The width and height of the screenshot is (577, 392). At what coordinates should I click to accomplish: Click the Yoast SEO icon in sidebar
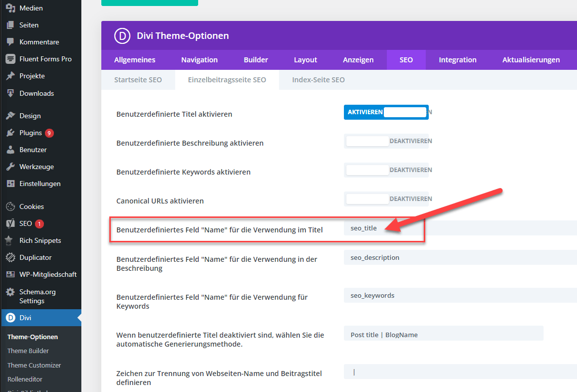tap(10, 223)
